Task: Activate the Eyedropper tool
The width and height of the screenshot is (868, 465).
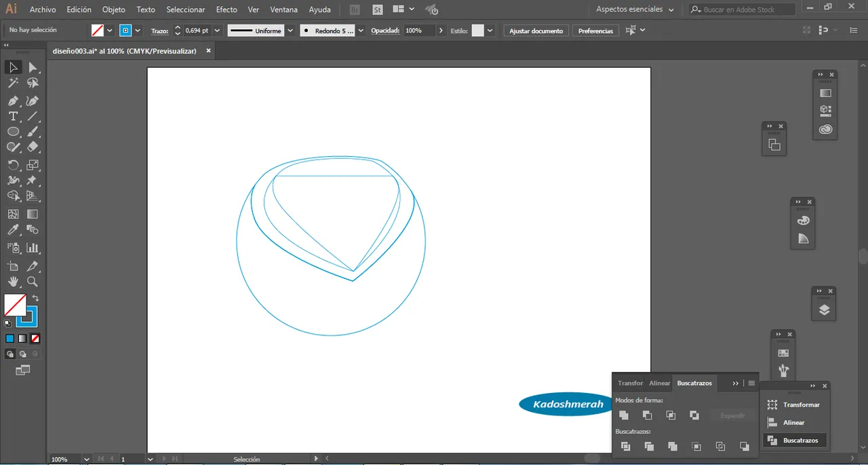Action: 13,230
